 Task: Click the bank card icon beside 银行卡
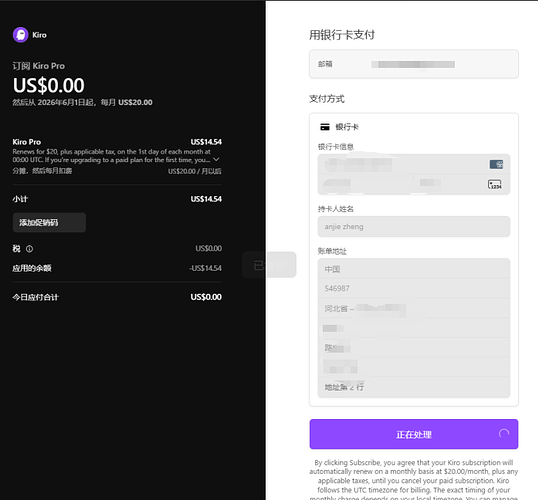(x=325, y=127)
